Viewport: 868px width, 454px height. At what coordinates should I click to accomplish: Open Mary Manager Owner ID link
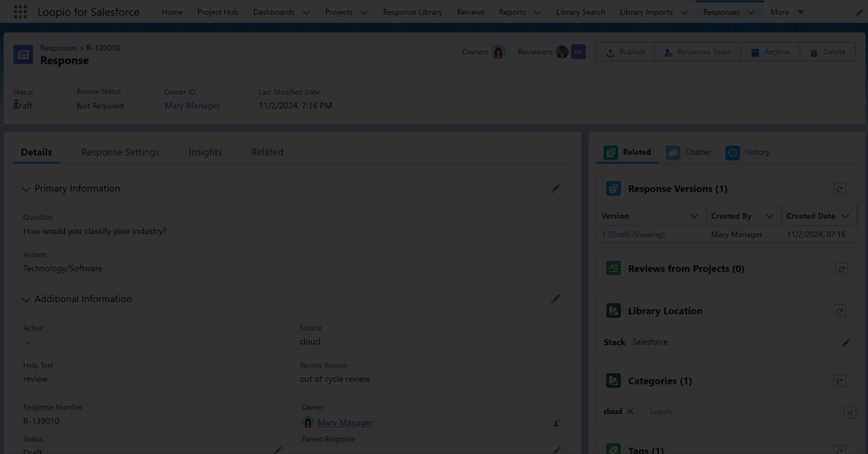click(192, 106)
